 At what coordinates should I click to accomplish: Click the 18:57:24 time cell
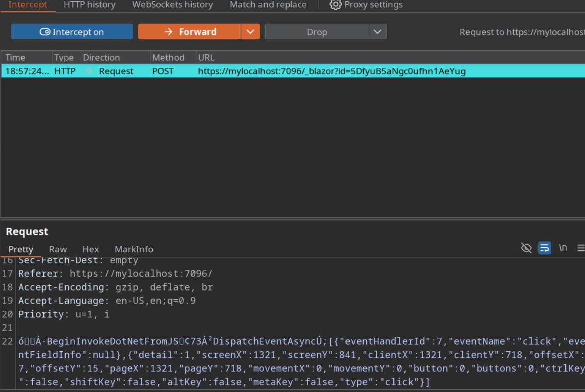(27, 71)
